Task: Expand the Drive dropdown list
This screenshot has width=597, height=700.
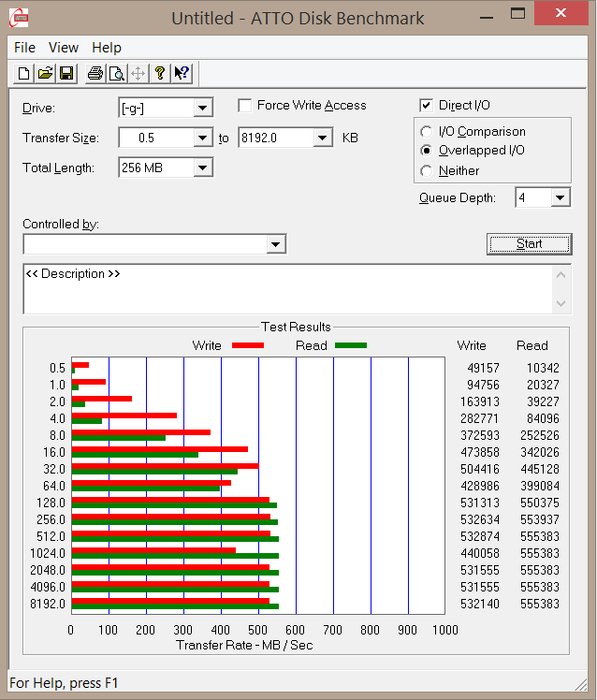Action: [x=202, y=109]
